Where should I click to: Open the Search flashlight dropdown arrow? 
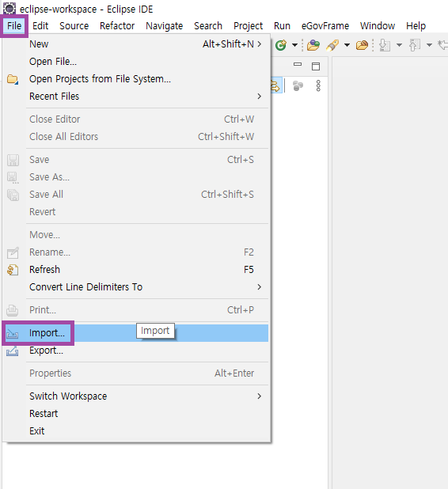(x=347, y=45)
